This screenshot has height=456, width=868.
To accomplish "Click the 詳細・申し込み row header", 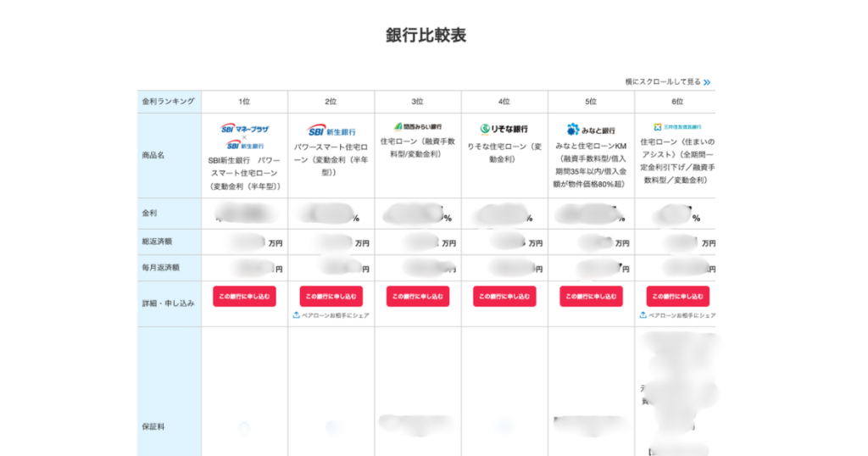I will point(169,303).
